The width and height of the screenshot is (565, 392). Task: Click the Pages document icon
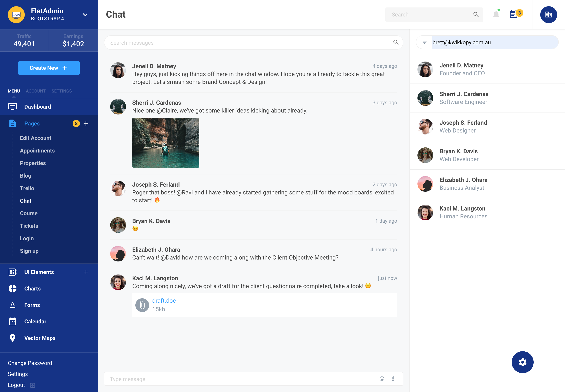[13, 123]
